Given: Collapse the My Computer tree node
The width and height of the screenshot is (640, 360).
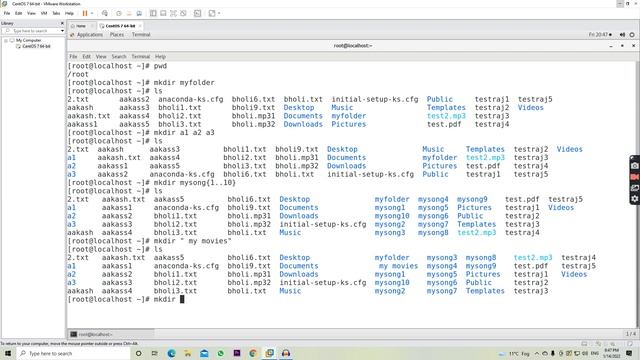Looking at the screenshot, I should coord(6,40).
